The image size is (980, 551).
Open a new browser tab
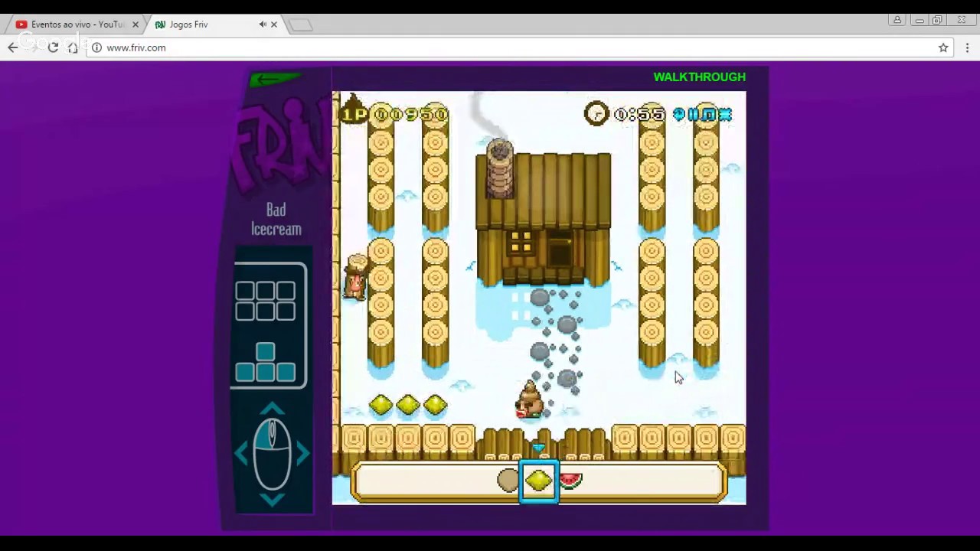click(301, 25)
